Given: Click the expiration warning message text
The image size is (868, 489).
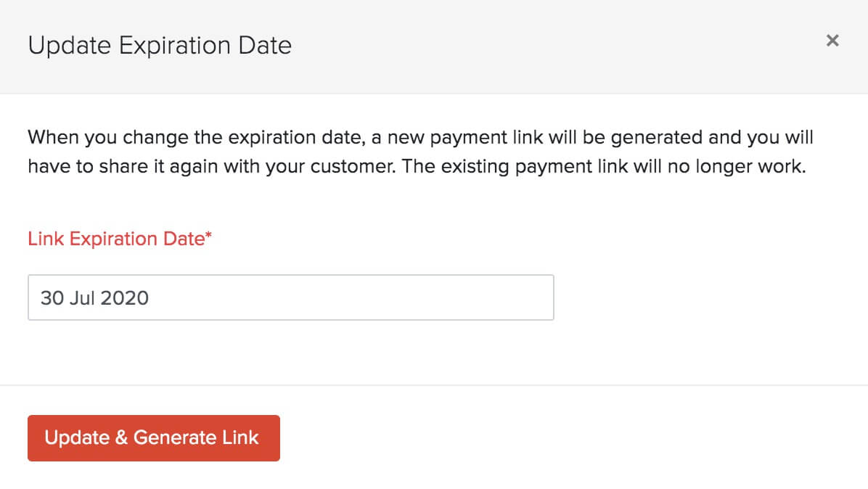Looking at the screenshot, I should [x=420, y=152].
